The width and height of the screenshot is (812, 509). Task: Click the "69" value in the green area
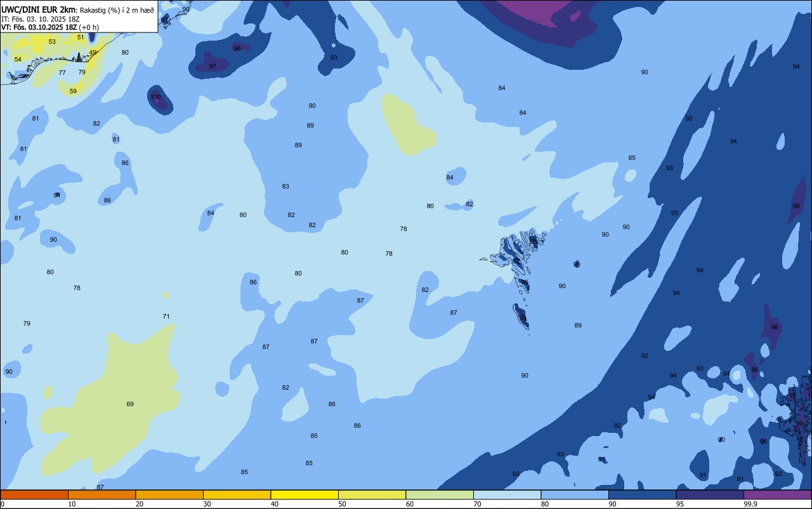[x=130, y=404]
